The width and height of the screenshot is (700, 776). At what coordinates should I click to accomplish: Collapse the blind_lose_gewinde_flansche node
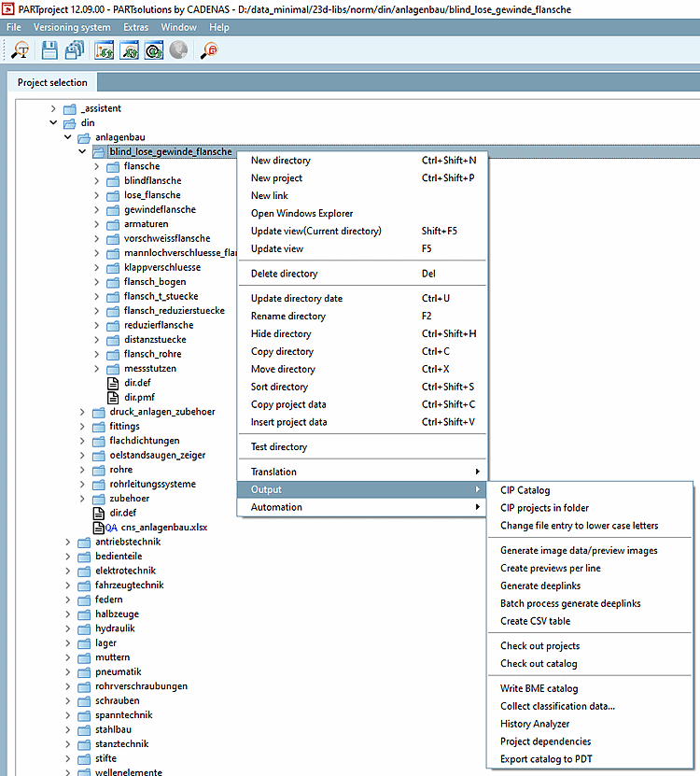click(x=82, y=151)
